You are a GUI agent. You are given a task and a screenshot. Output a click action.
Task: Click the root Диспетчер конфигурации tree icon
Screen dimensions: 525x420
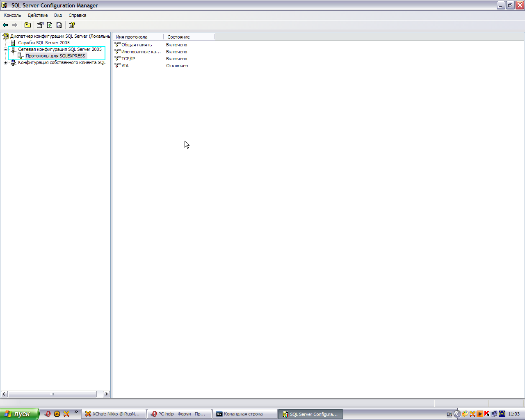click(6, 36)
